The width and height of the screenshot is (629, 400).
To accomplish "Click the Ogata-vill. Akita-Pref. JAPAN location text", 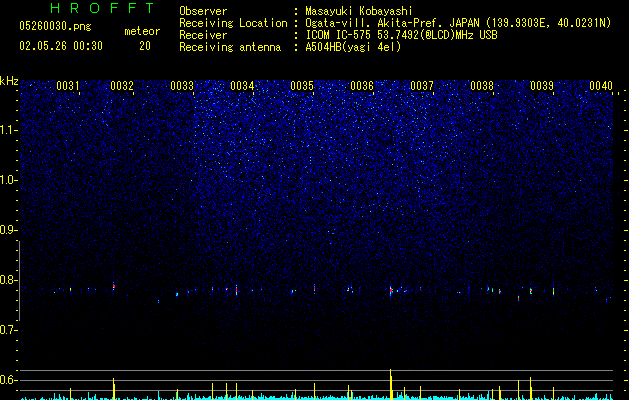I will click(x=458, y=23).
